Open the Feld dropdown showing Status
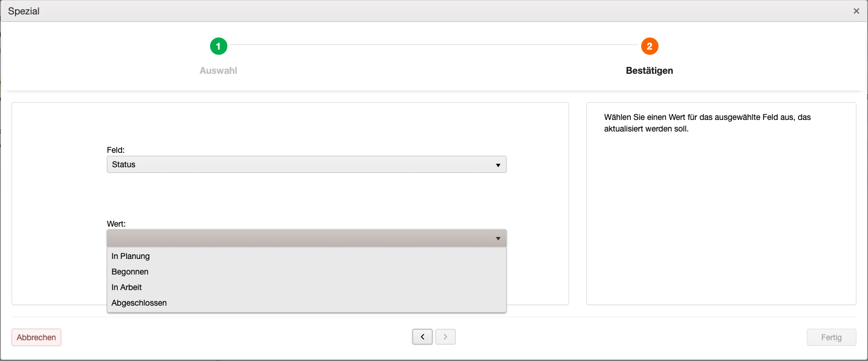 click(306, 164)
